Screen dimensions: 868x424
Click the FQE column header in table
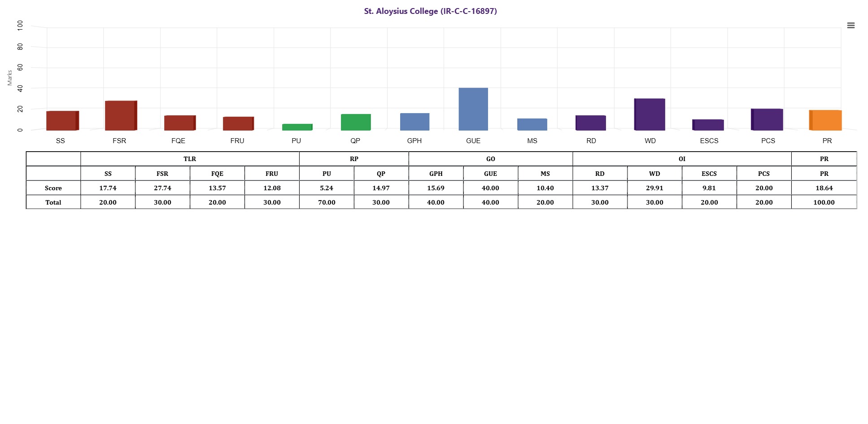pos(217,174)
